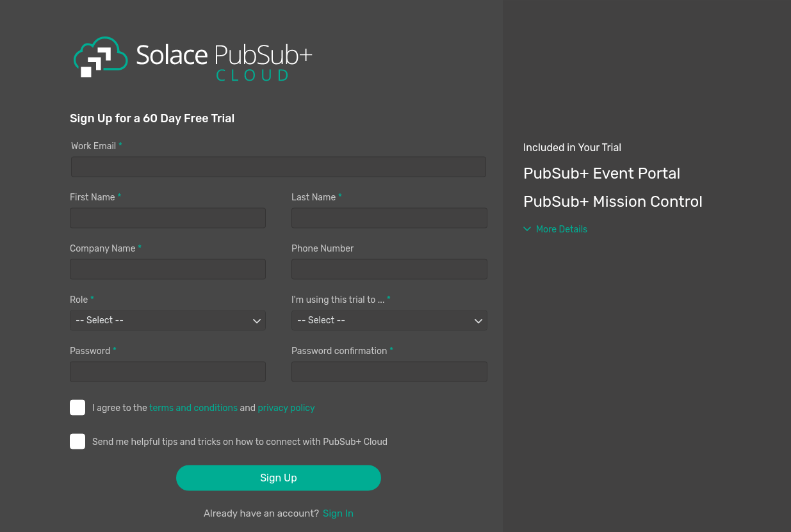This screenshot has height=532, width=791.
Task: Open the privacy policy link
Action: tap(286, 407)
